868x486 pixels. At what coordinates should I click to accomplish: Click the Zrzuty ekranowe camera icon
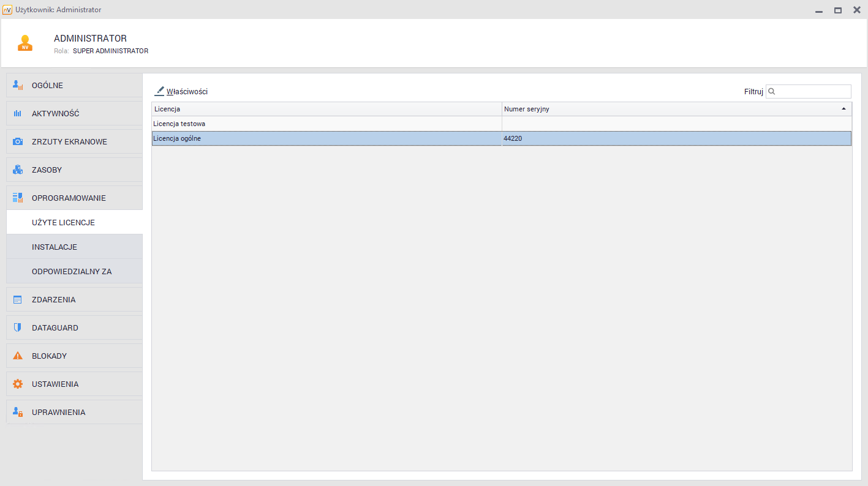click(18, 142)
